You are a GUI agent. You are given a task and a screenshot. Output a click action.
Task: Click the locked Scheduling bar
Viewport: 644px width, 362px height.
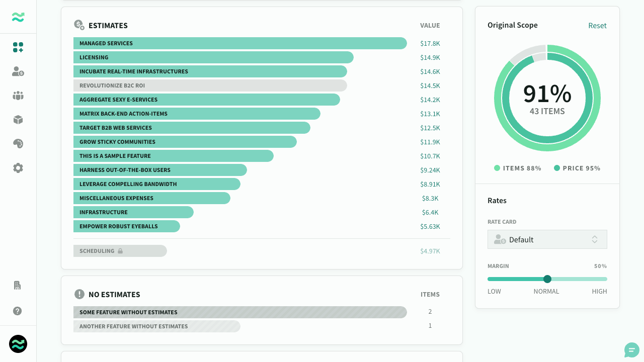[120, 251]
